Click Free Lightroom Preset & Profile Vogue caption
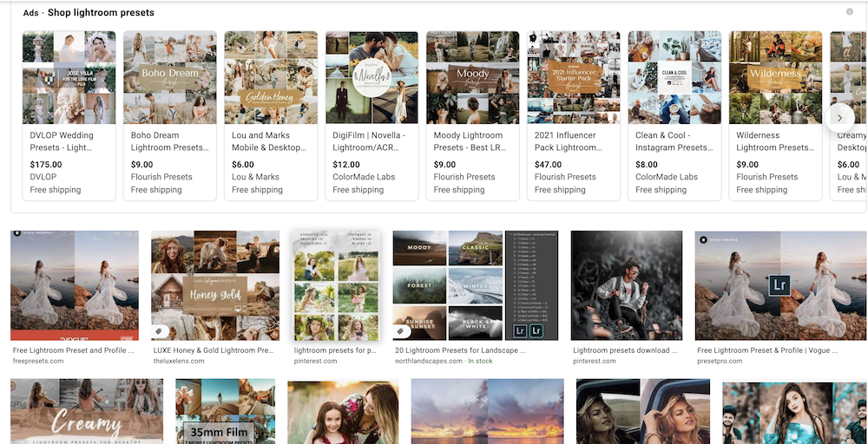This screenshot has height=444, width=868. pyautogui.click(x=767, y=350)
